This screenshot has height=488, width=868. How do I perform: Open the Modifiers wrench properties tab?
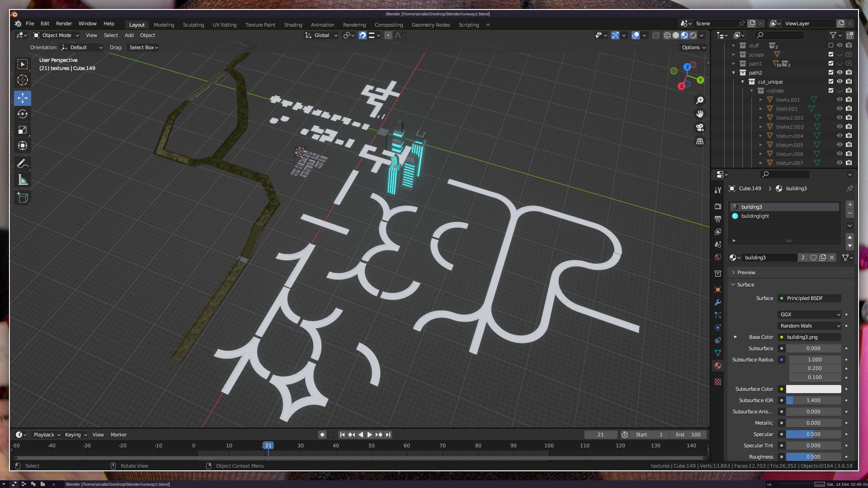(718, 302)
